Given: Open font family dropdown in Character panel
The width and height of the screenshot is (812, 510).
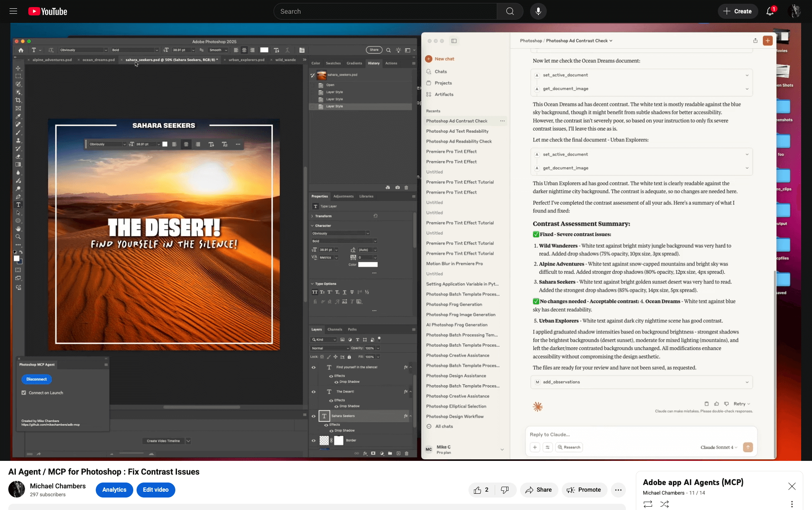Looking at the screenshot, I should [x=341, y=233].
